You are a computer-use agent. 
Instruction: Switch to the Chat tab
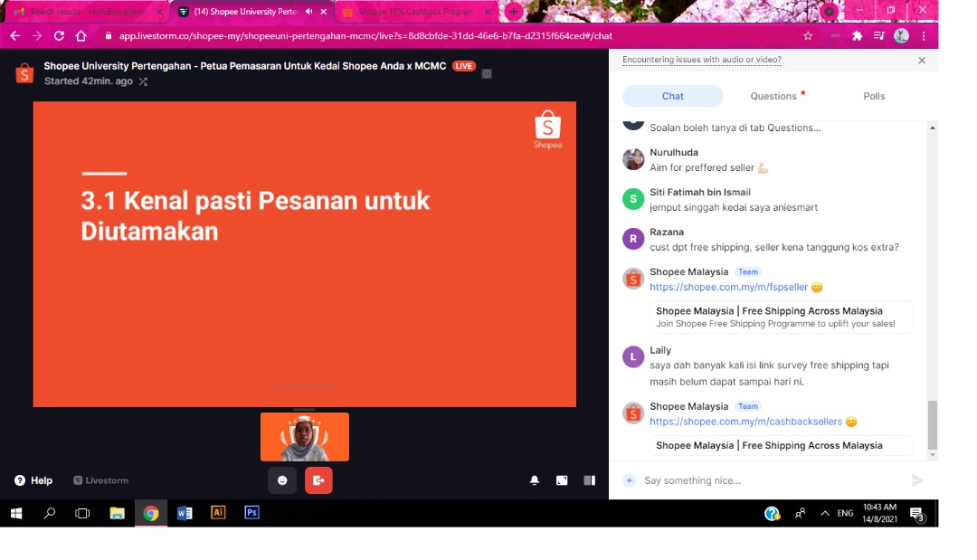tap(672, 96)
